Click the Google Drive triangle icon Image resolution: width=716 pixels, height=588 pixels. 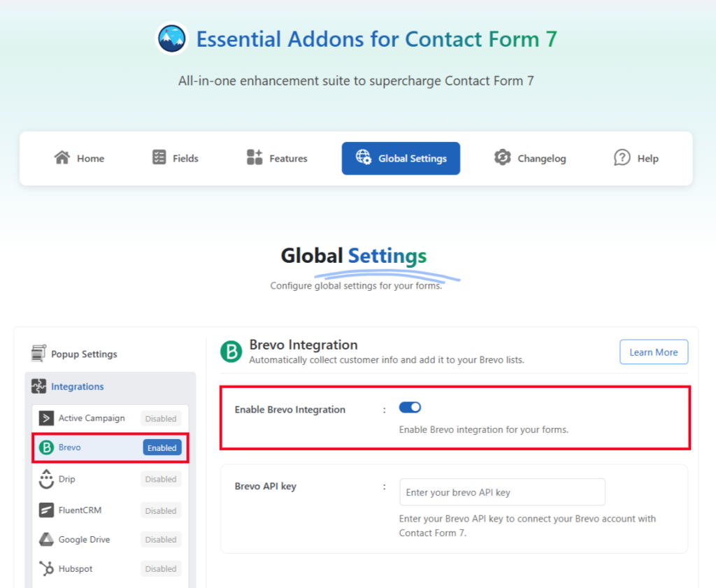coord(46,540)
